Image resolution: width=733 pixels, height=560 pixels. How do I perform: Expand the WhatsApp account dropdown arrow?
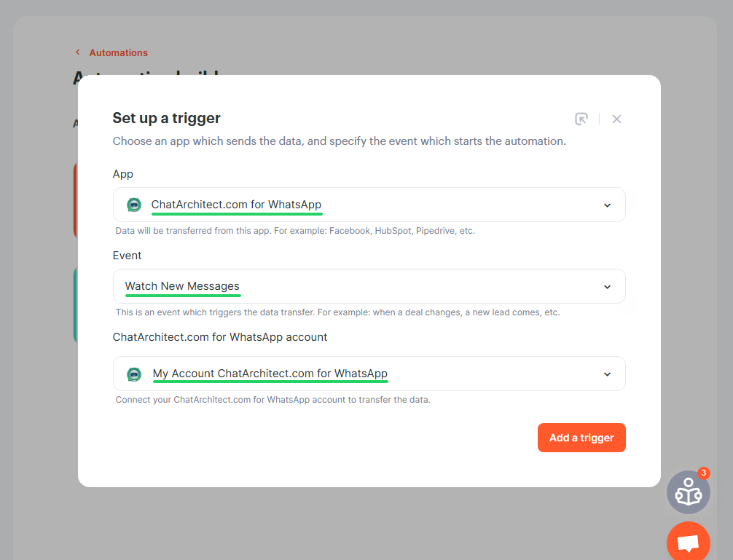[607, 374]
